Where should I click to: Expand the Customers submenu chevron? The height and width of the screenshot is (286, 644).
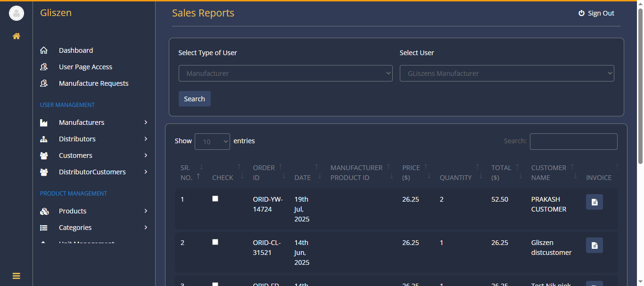[146, 155]
